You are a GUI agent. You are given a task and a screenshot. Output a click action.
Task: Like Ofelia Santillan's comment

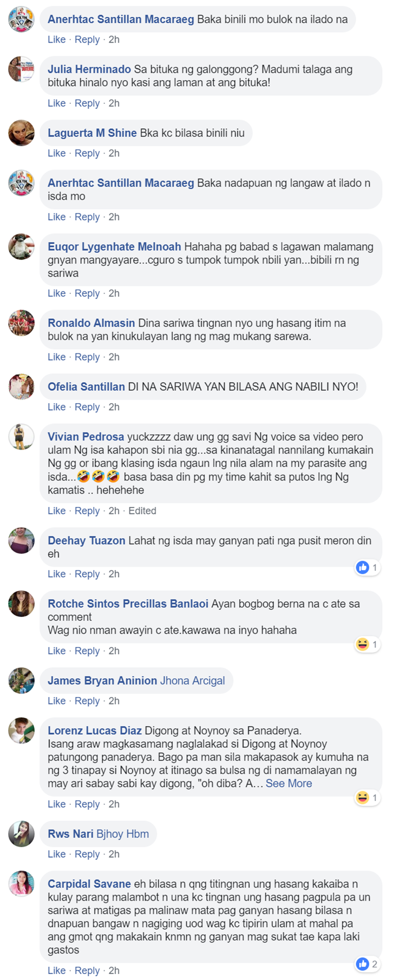(x=56, y=407)
